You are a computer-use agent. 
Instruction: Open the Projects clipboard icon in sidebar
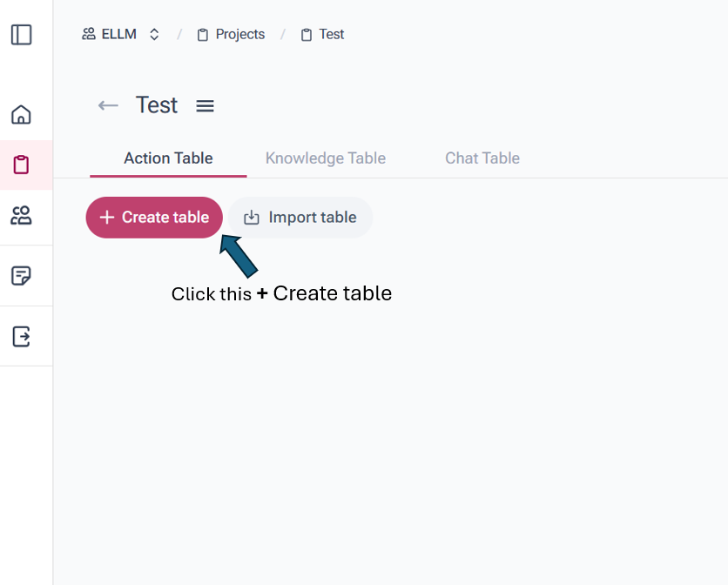tap(21, 165)
